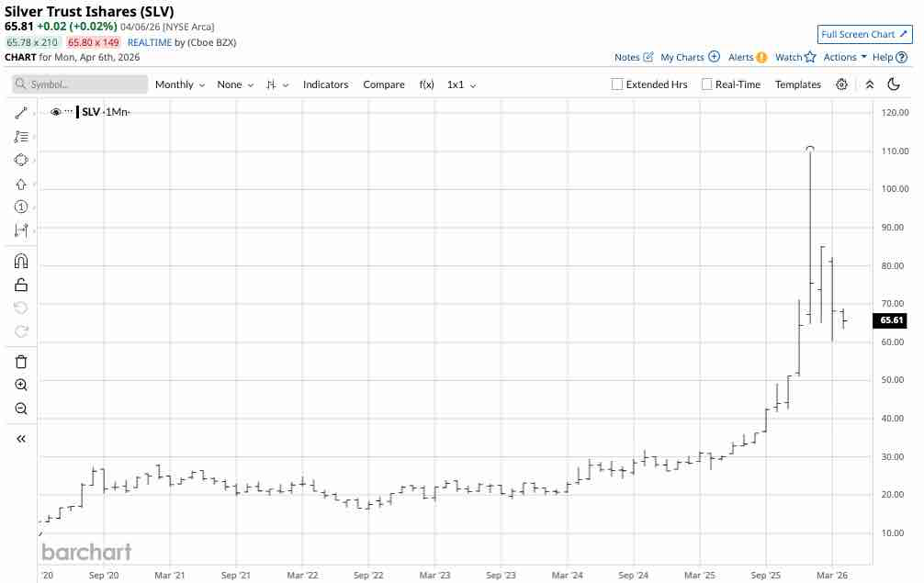Select the line drawing tool
The image size is (924, 583).
pos(21,113)
